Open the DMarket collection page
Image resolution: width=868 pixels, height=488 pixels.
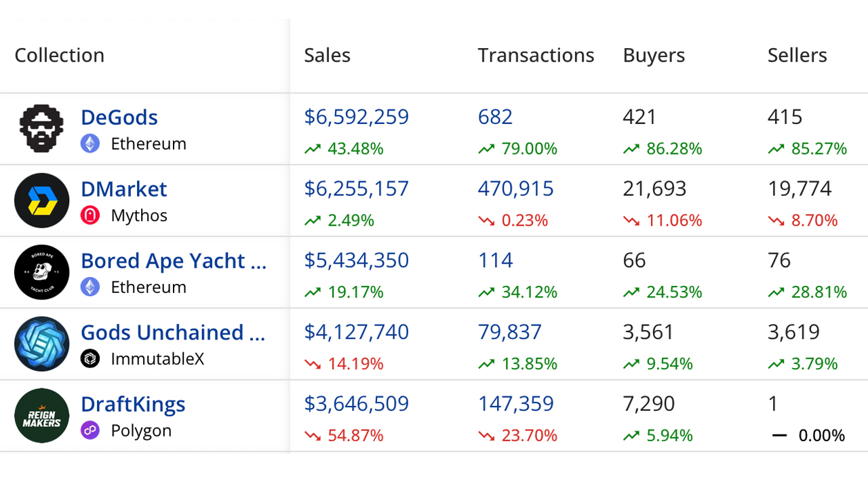click(x=123, y=189)
